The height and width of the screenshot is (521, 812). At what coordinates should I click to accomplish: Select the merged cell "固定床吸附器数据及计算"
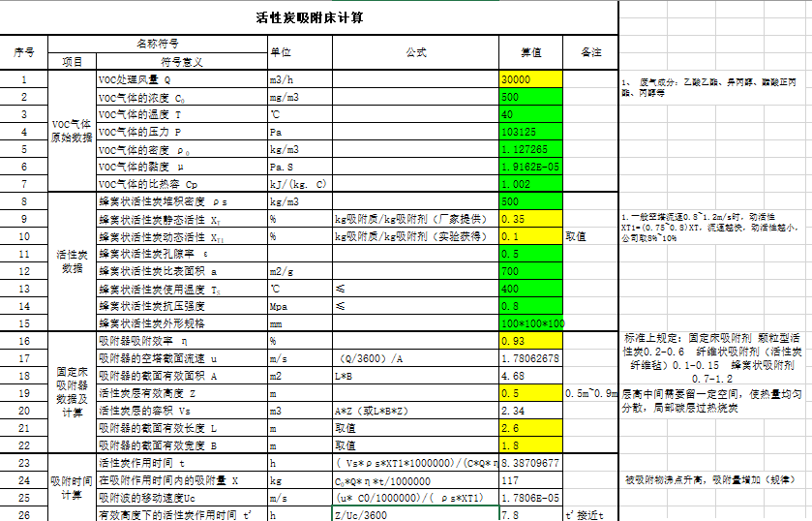(72, 392)
